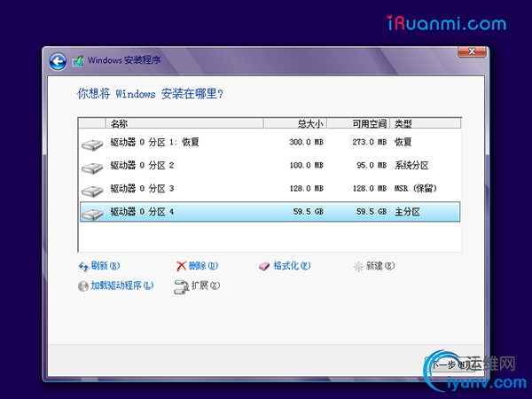Click the load driver disc icon
Screen dimensions: 532x399
(82, 286)
